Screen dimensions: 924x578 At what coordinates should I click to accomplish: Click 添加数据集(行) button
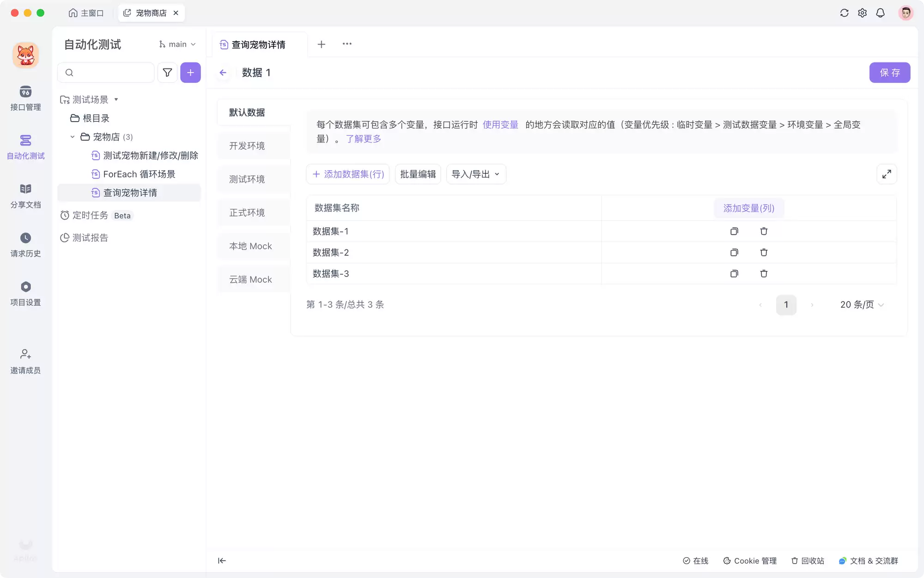[348, 174]
